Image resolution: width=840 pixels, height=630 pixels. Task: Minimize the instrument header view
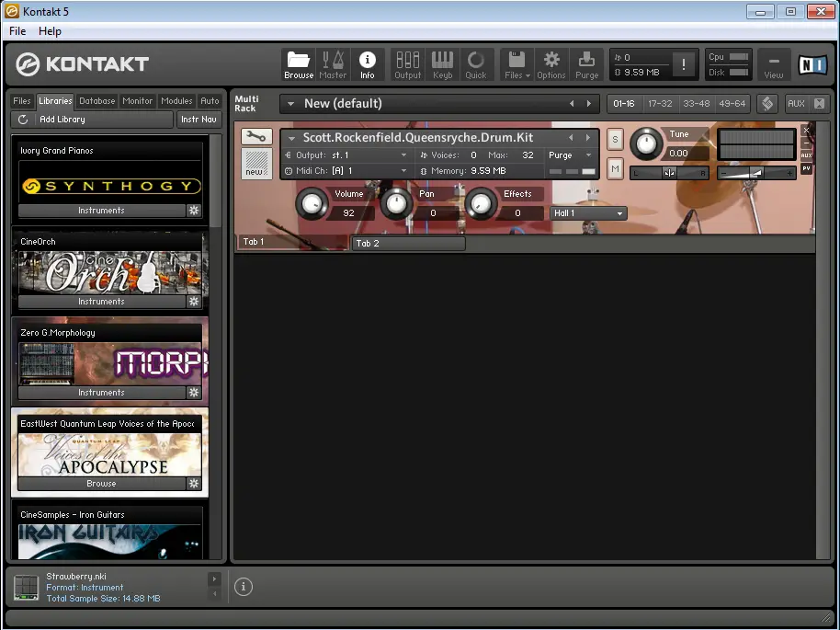click(806, 143)
